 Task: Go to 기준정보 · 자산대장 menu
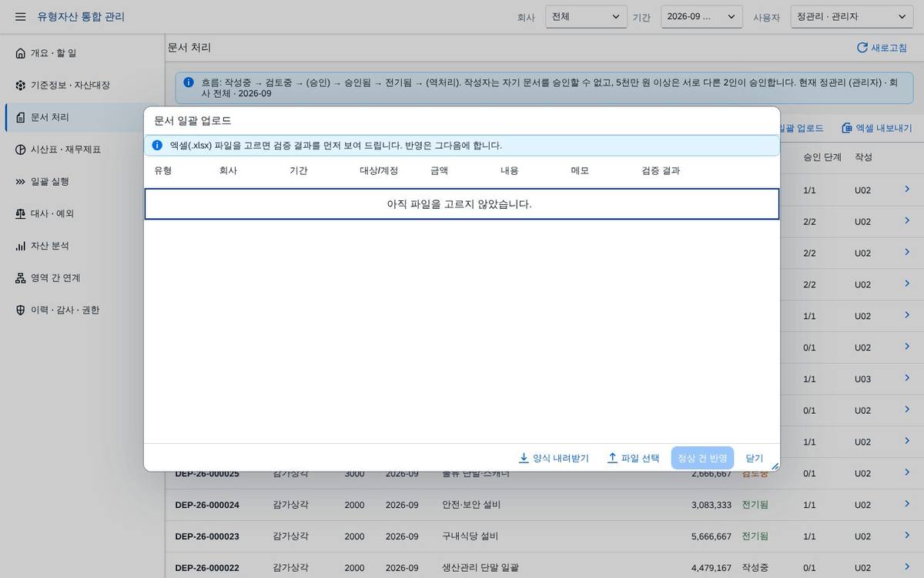[82, 85]
